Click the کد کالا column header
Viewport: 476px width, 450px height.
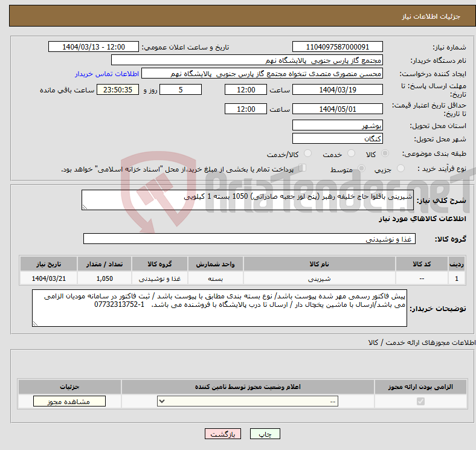point(422,264)
